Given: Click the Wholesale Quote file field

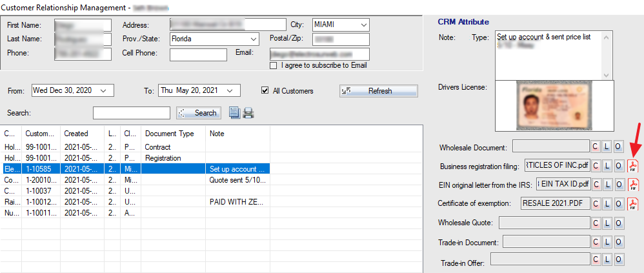Looking at the screenshot, I should pos(544,223).
